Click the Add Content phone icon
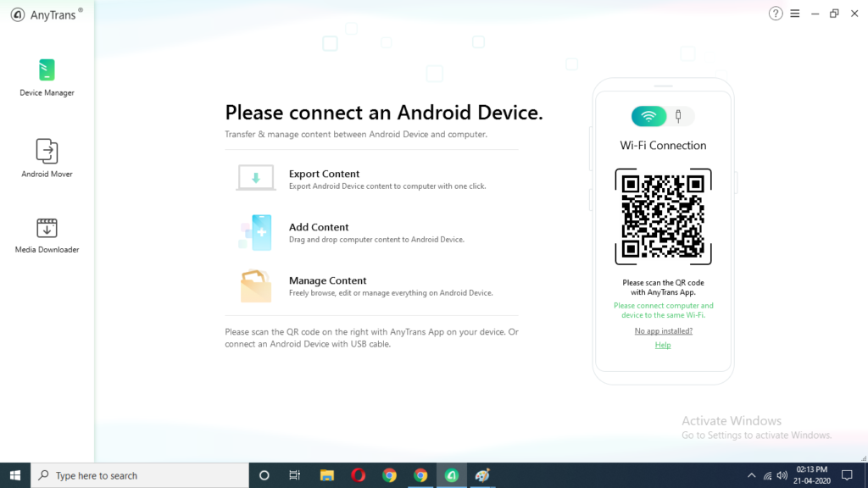 coord(256,232)
